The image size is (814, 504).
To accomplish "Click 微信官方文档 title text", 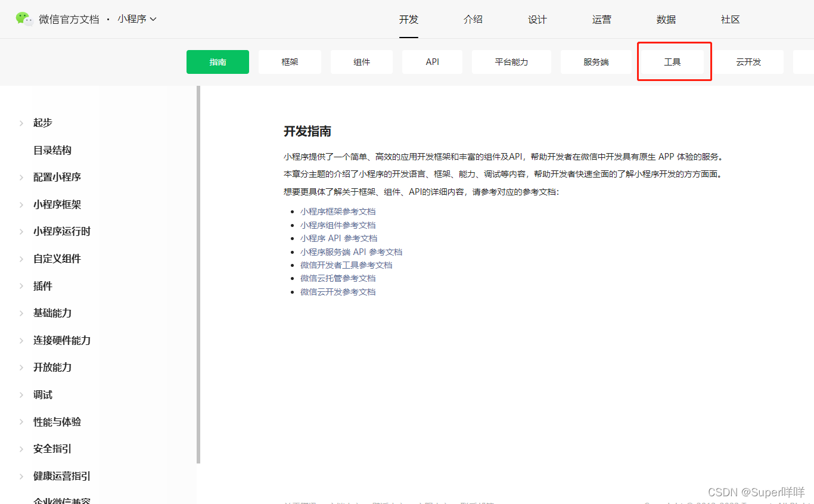I will (x=69, y=19).
